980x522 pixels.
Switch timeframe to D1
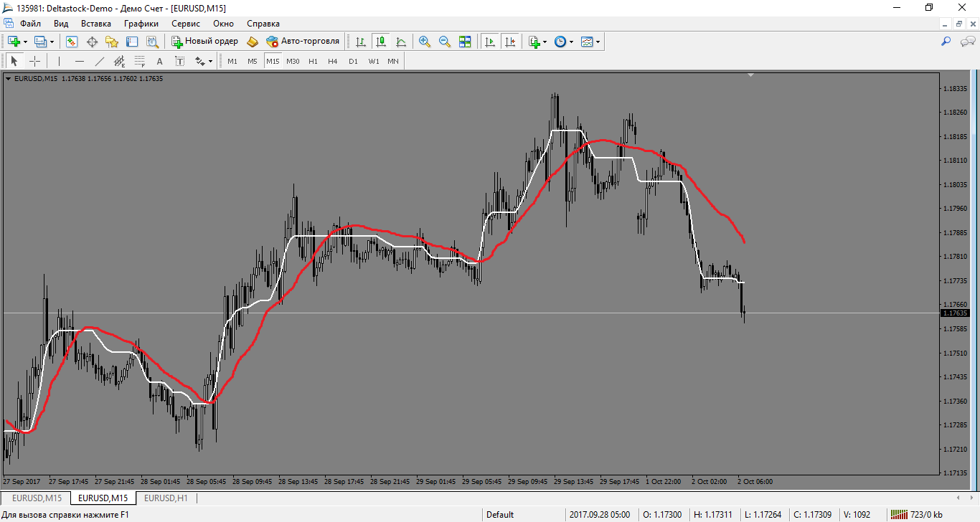click(x=353, y=61)
